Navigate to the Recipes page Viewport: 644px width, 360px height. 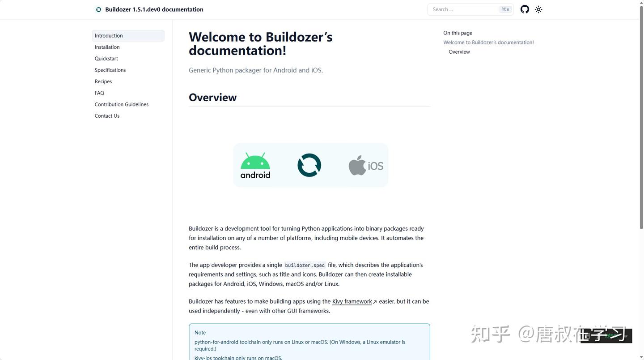pyautogui.click(x=103, y=81)
